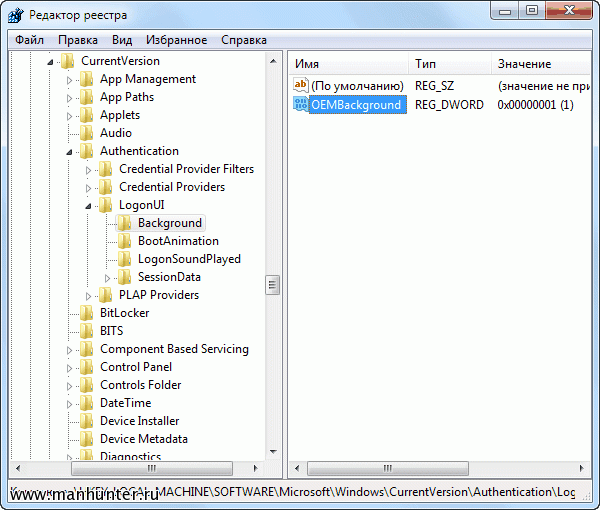Image resolution: width=600 pixels, height=510 pixels.
Task: Click the Registry Editor title bar icon
Action: tap(15, 15)
